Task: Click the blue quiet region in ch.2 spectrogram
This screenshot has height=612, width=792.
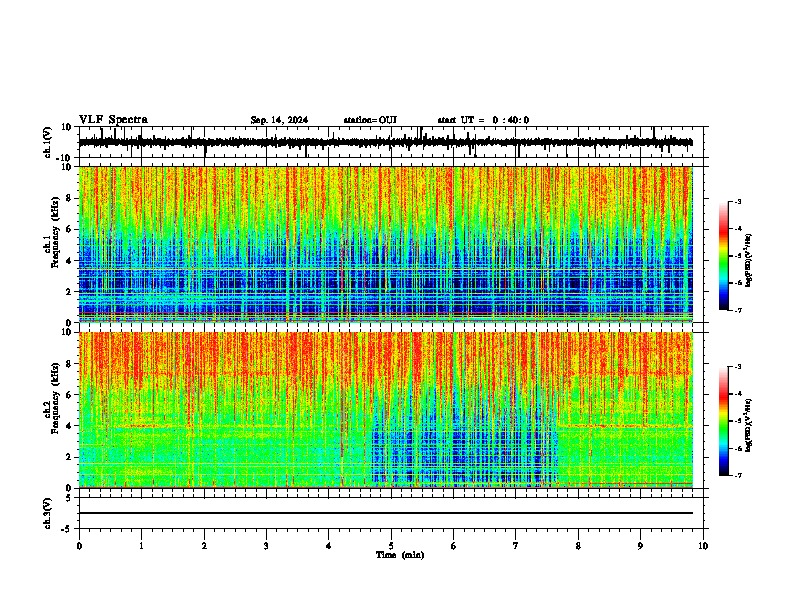Action: [x=465, y=449]
